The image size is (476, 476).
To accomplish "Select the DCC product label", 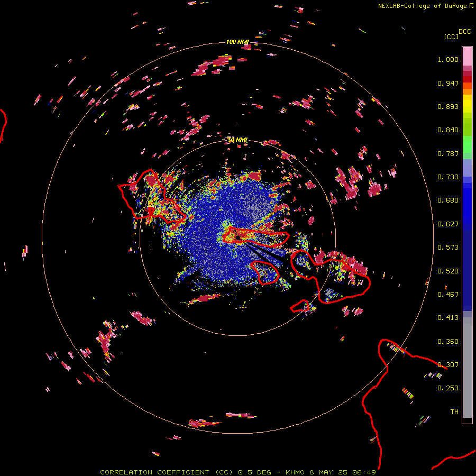I will coord(464,32).
